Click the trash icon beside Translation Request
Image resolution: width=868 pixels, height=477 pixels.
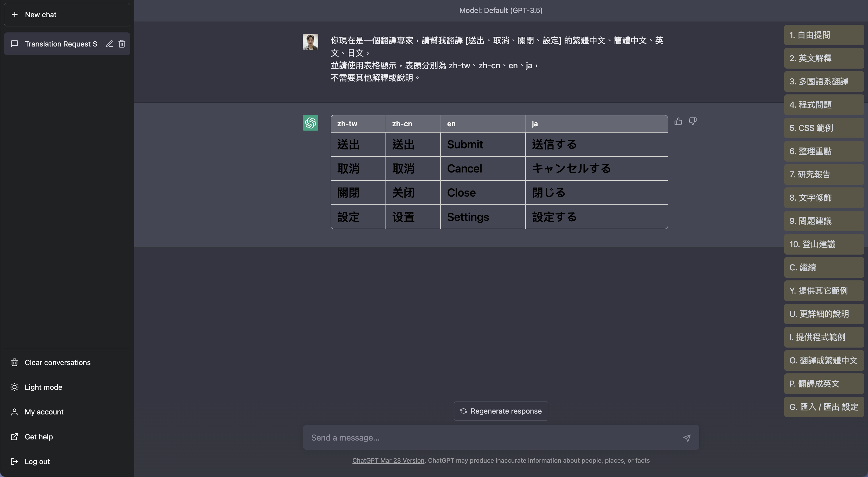(x=122, y=44)
